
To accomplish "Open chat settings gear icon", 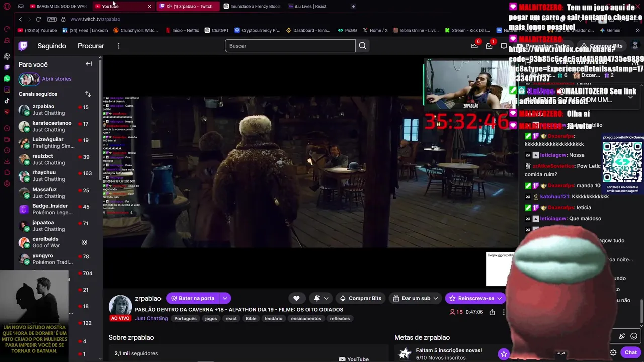I will pos(613,352).
